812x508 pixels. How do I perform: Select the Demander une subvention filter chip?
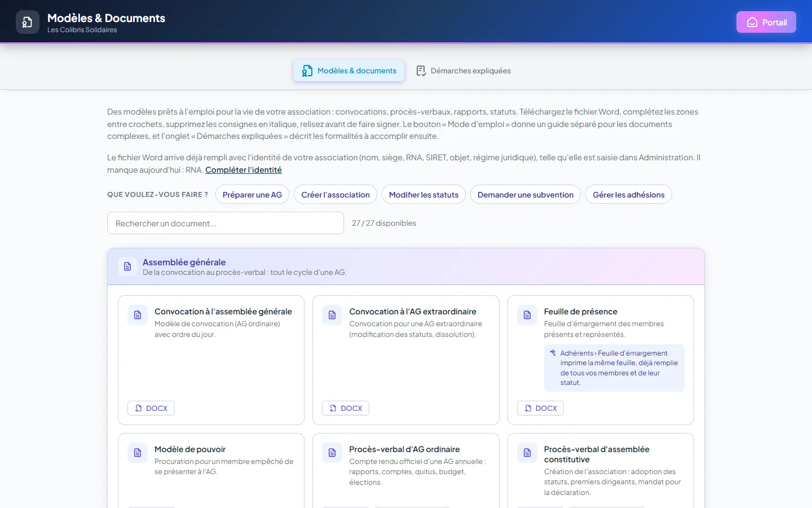click(x=526, y=195)
